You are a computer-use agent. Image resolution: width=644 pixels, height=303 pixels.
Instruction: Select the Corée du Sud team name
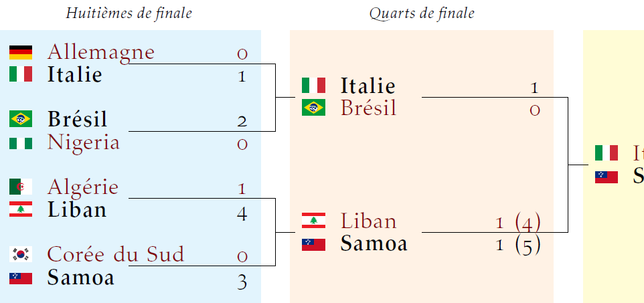116,254
